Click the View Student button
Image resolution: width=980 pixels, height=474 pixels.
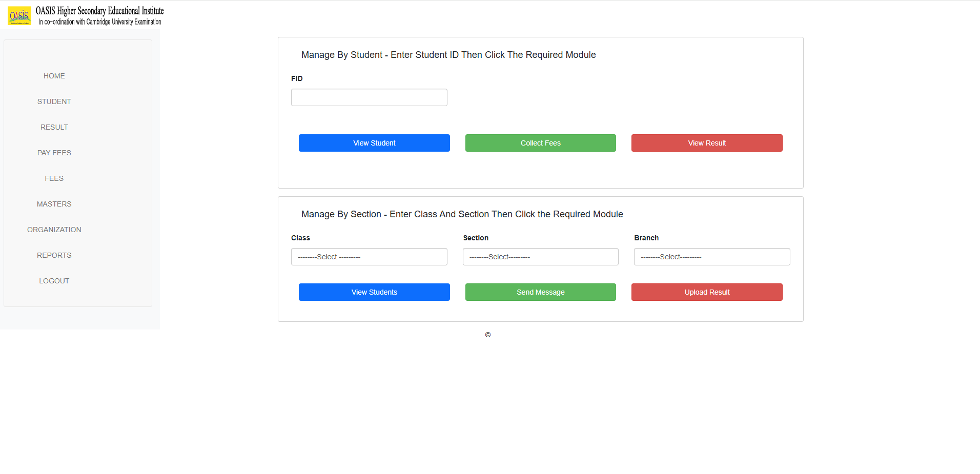(x=374, y=143)
